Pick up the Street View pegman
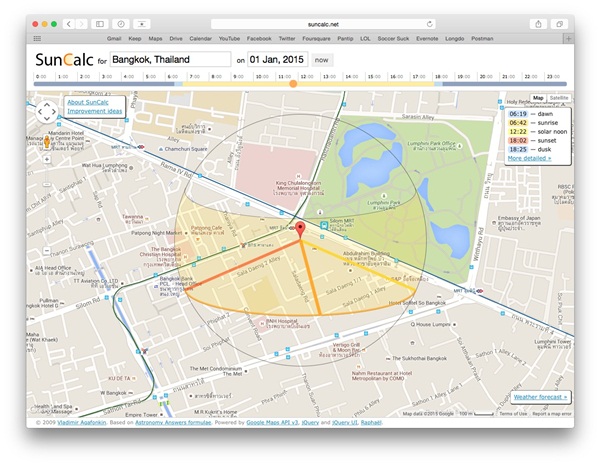The height and width of the screenshot is (465, 600). tap(47, 142)
